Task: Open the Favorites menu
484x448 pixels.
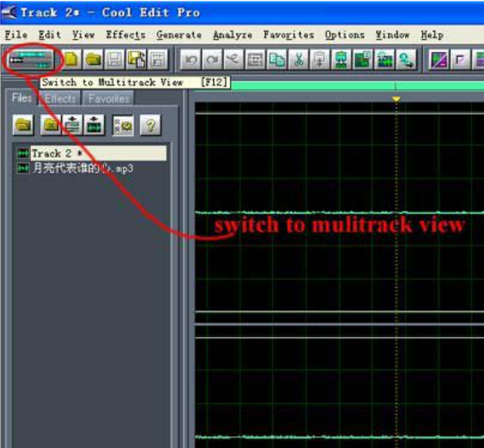Action: pos(289,35)
